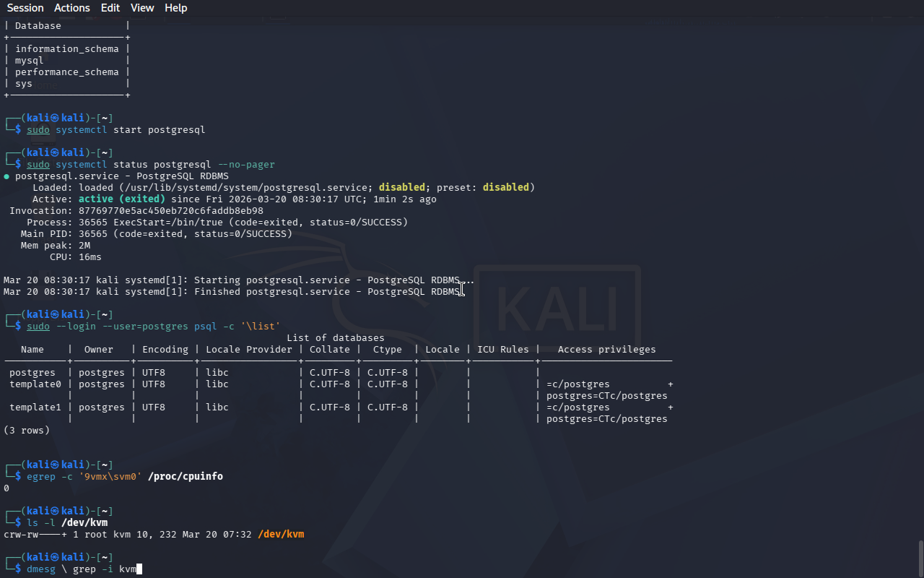Viewport: 924px width, 578px height.
Task: Click the orange /dev/kvm path in ls output
Action: click(281, 535)
